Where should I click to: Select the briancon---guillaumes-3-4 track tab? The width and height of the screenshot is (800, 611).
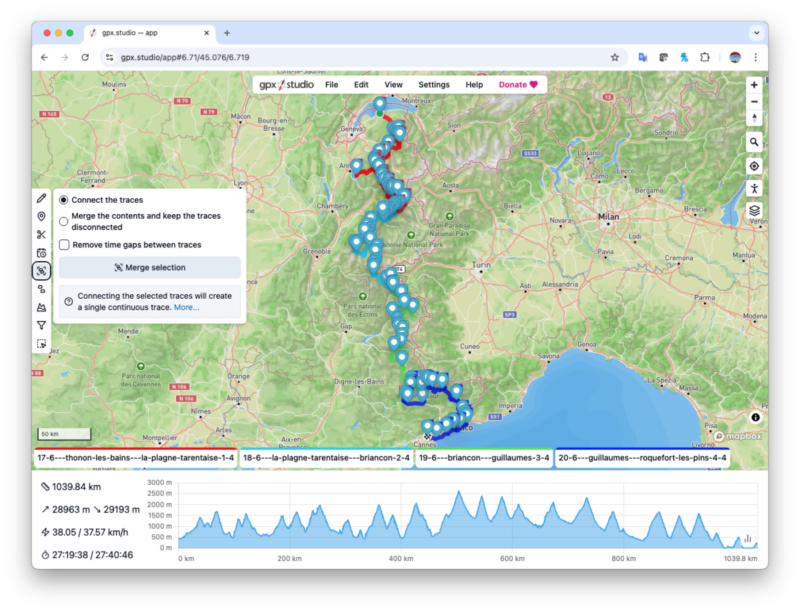tap(484, 458)
